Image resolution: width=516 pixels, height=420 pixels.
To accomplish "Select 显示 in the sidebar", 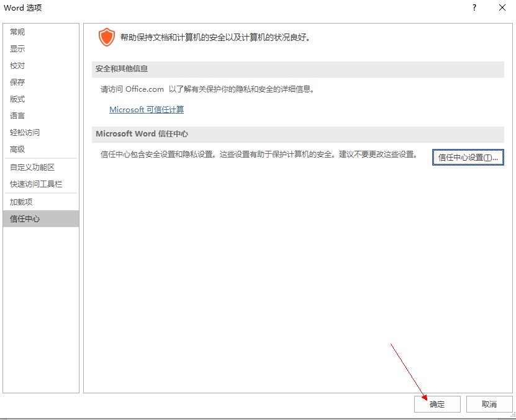I will (x=41, y=48).
